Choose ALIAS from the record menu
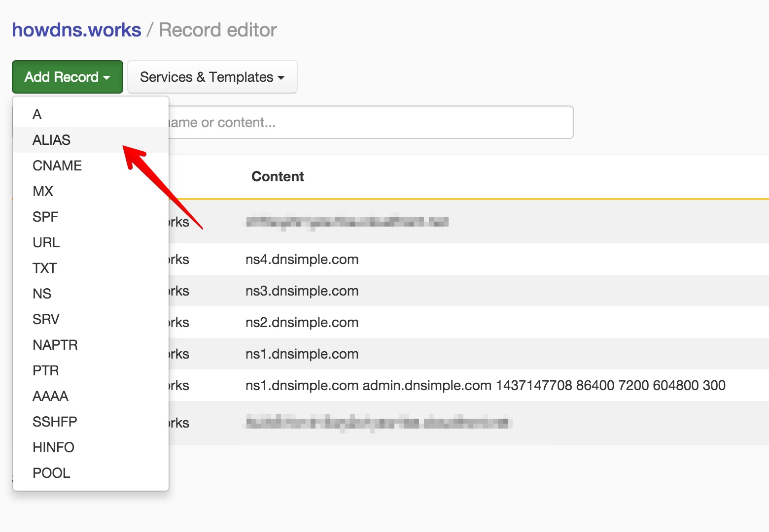The image size is (769, 532). click(51, 140)
